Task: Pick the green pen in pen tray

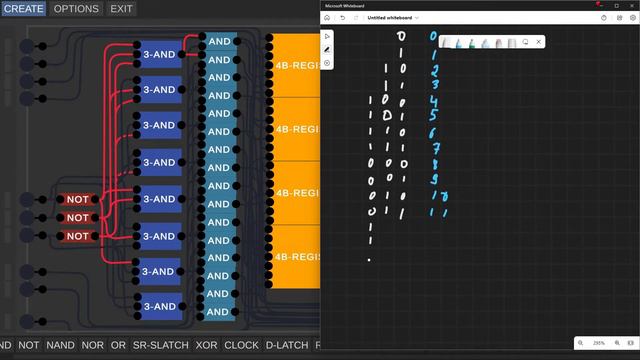Action: pos(472,42)
